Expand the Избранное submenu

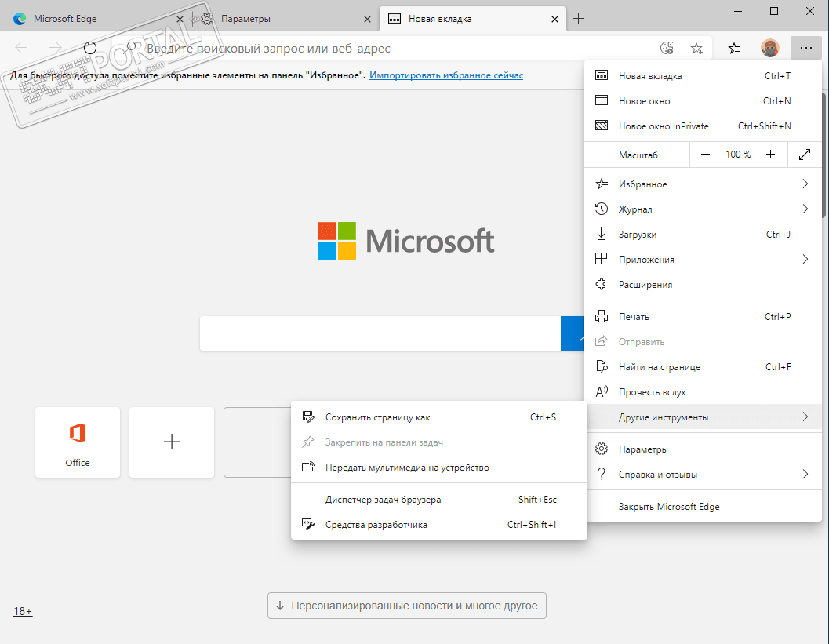coord(703,184)
